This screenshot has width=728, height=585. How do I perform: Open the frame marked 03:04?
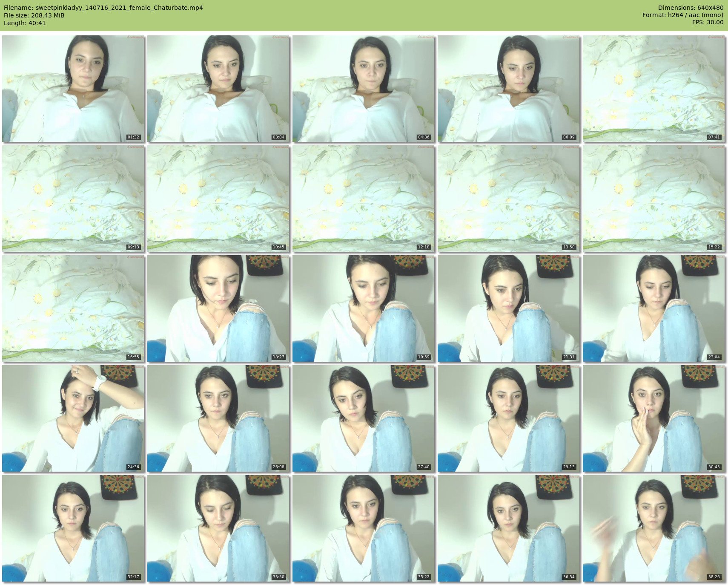(218, 89)
